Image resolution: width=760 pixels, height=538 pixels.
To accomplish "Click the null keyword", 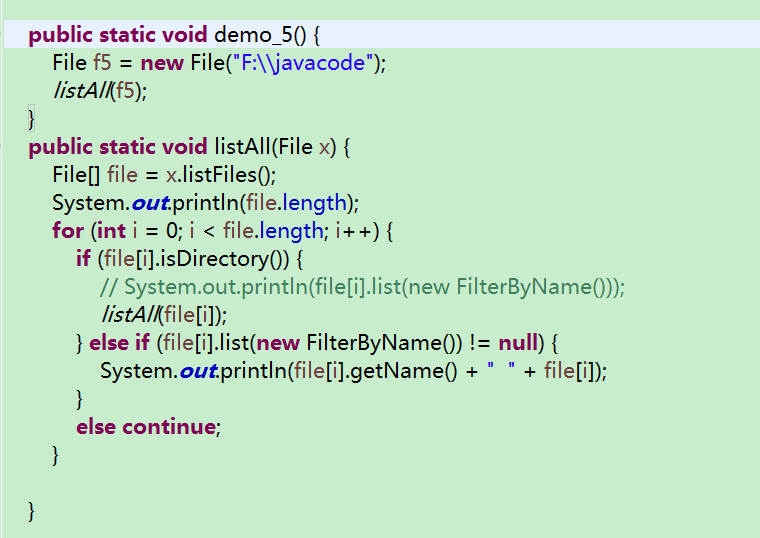I will (518, 343).
